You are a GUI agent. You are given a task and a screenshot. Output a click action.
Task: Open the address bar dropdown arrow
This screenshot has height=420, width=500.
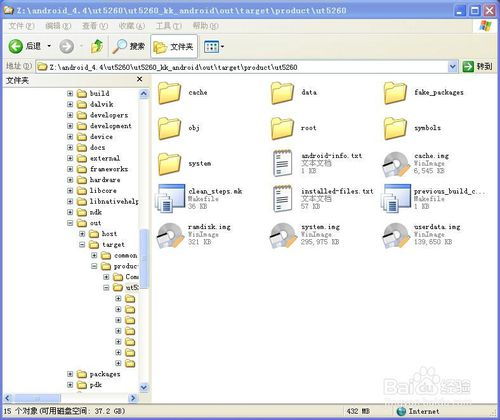coord(452,67)
